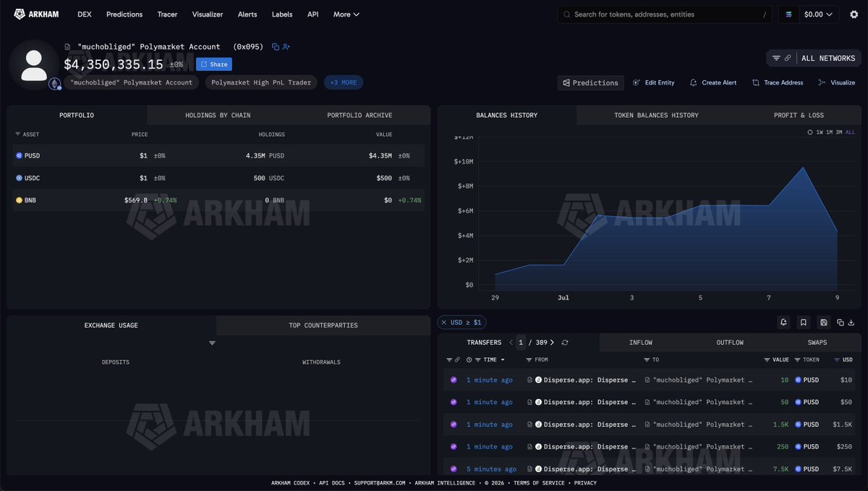Click the clock icon in the TIME column header
Viewport: 868px width, 491px height.
click(x=469, y=359)
